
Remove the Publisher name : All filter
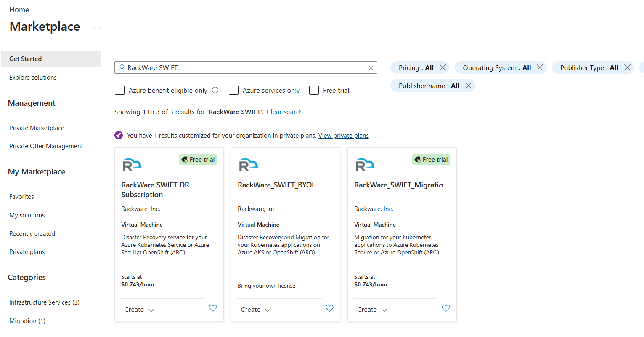click(x=468, y=86)
